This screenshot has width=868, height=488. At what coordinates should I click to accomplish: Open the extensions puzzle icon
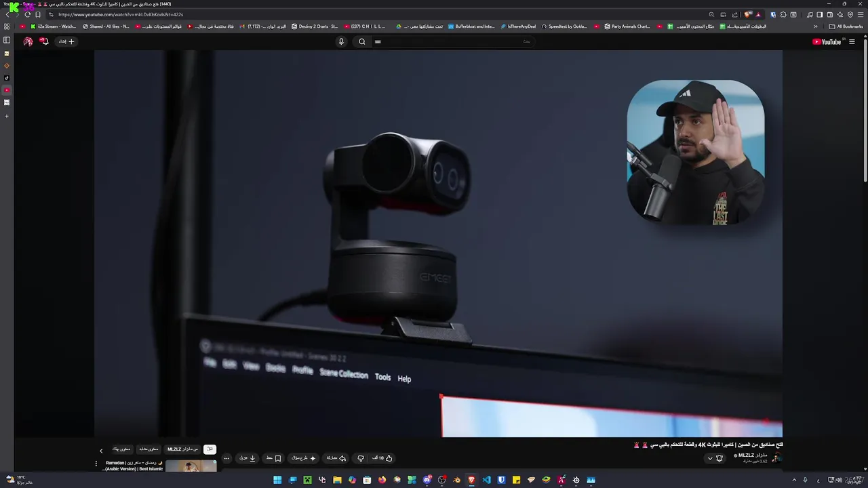pos(783,14)
